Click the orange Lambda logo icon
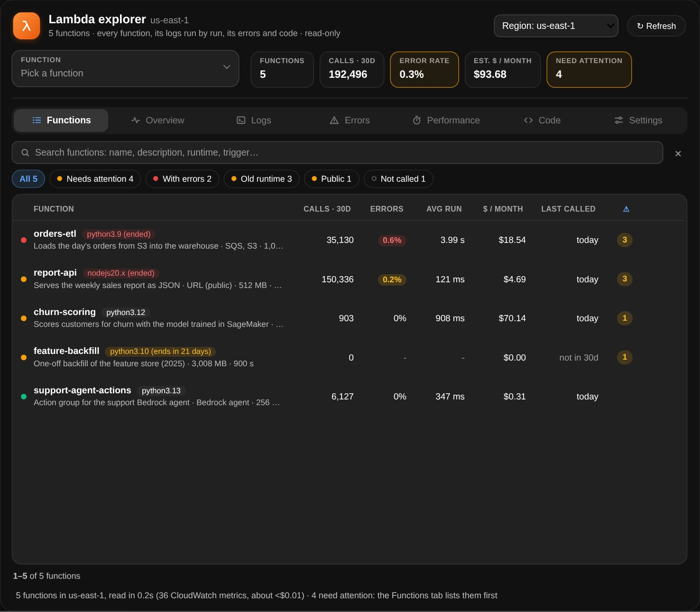Viewport: 700px width, 612px height. [27, 26]
